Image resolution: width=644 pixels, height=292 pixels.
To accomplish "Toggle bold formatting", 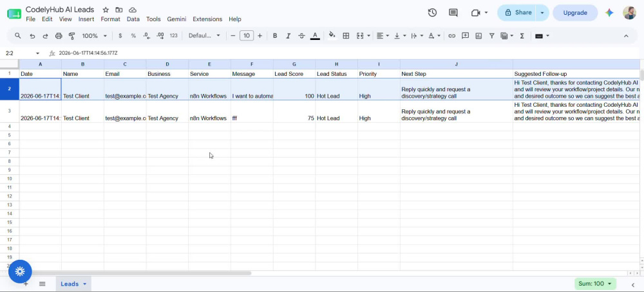I will click(275, 35).
